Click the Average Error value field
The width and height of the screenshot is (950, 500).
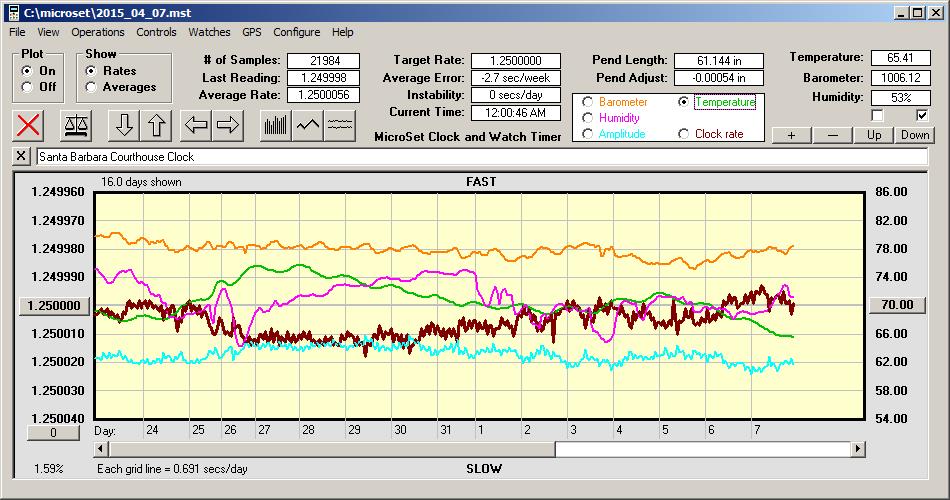[516, 78]
